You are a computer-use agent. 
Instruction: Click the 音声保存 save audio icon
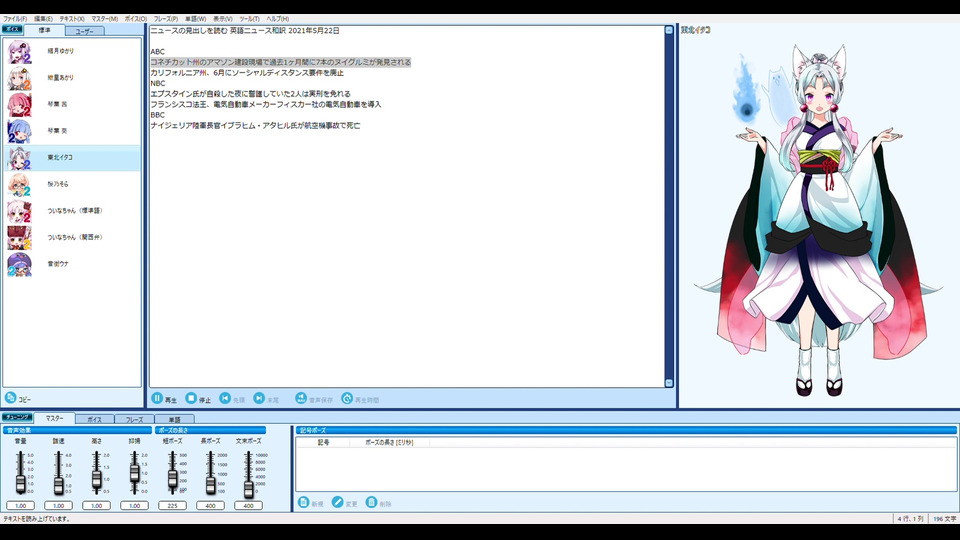coord(301,398)
